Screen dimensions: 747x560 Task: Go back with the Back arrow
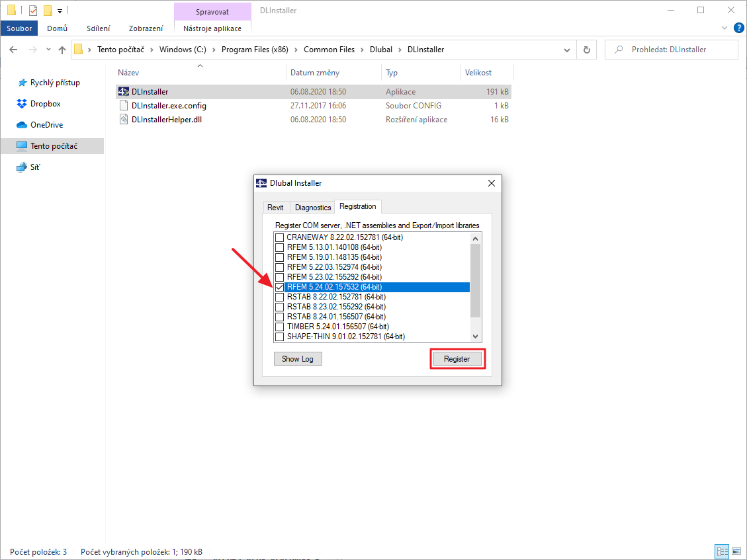click(x=13, y=50)
